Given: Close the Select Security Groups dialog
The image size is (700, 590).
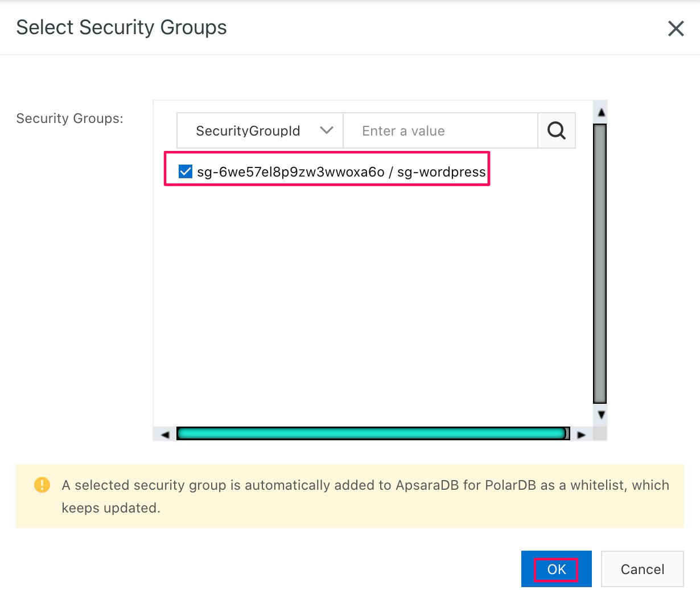Looking at the screenshot, I should tap(676, 28).
